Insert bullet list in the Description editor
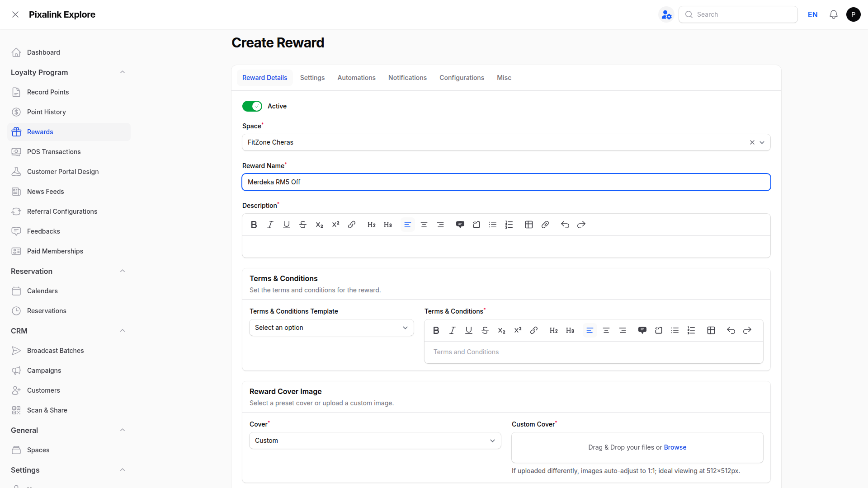Image resolution: width=868 pixels, height=488 pixels. click(493, 225)
